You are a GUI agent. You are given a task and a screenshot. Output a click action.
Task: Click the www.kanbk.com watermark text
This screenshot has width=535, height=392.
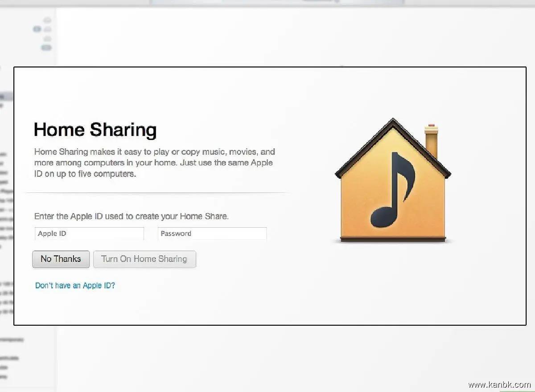click(x=499, y=384)
